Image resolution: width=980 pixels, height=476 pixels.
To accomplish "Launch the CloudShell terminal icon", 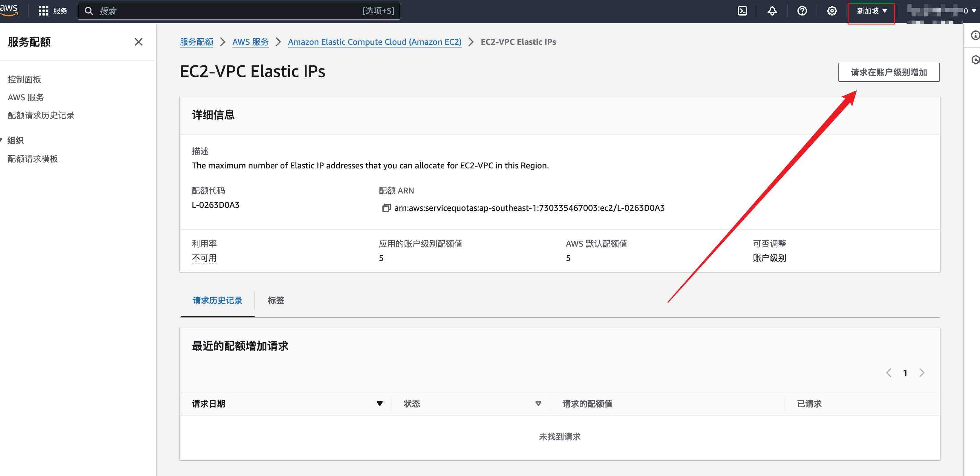I will tap(742, 11).
